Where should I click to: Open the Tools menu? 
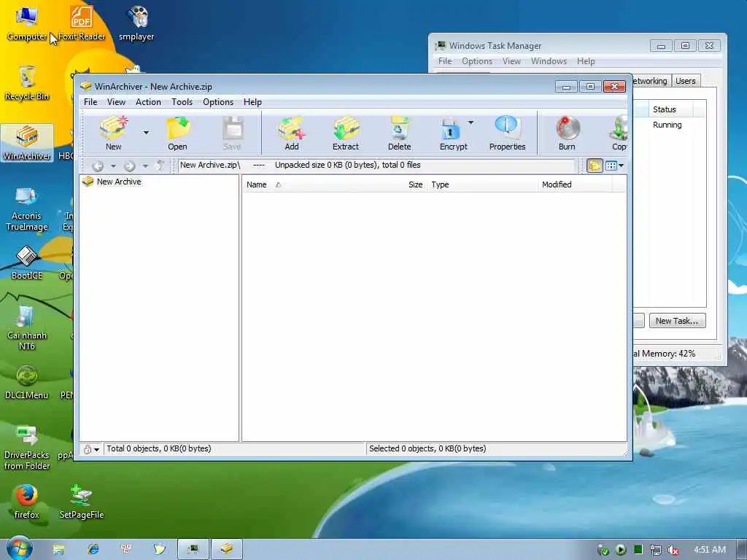click(x=182, y=102)
